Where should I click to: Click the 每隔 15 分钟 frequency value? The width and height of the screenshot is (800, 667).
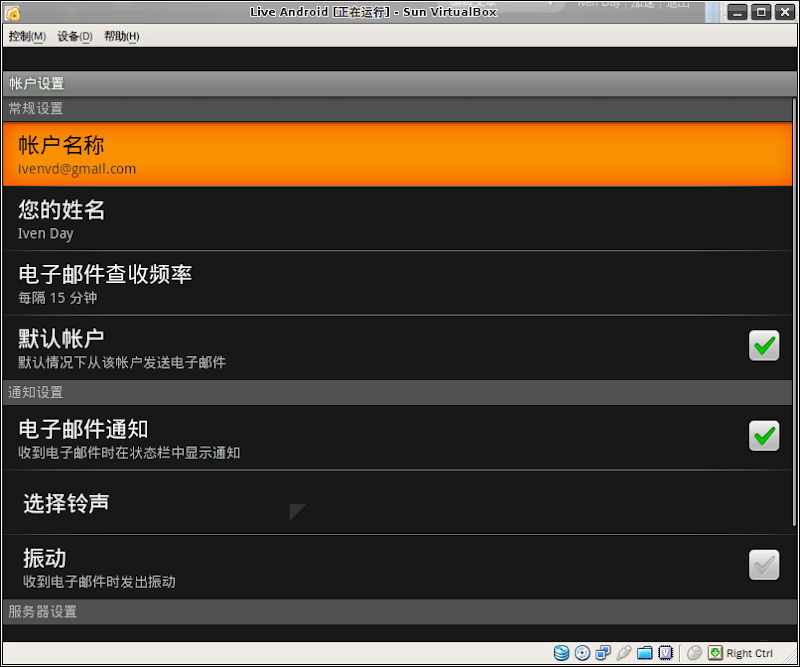point(58,298)
